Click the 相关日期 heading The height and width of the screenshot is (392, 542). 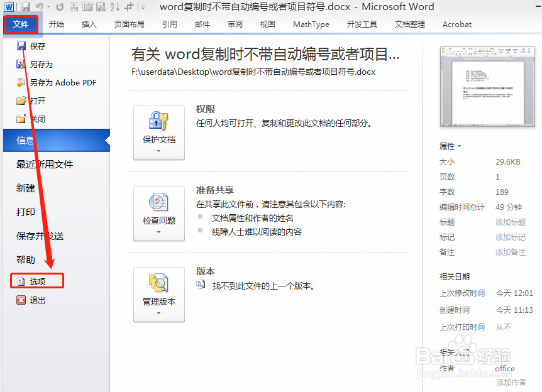click(455, 276)
